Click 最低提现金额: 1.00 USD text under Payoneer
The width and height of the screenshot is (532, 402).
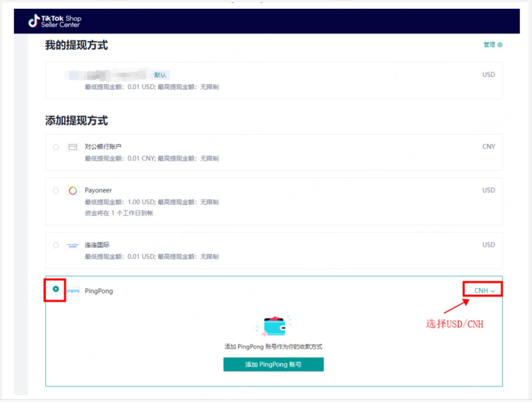(x=120, y=202)
